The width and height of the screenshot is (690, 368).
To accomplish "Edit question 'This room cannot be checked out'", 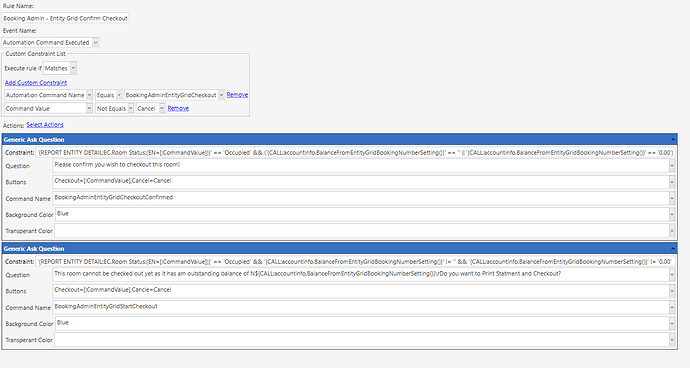I will tap(360, 275).
